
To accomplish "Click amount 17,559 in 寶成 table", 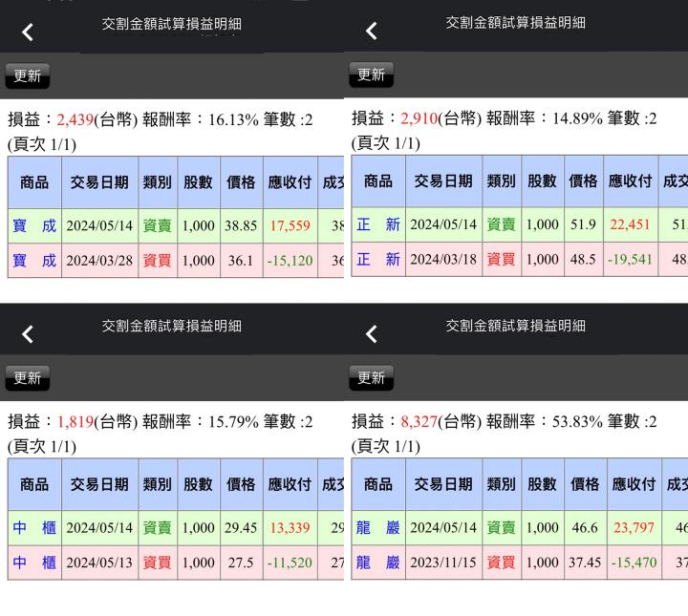I will 290,225.
